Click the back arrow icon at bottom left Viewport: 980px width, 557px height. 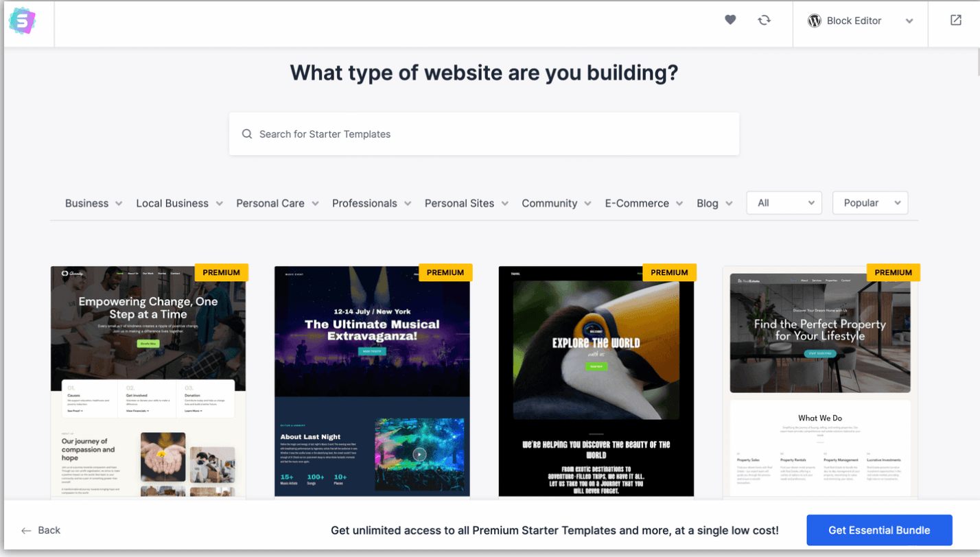(26, 530)
